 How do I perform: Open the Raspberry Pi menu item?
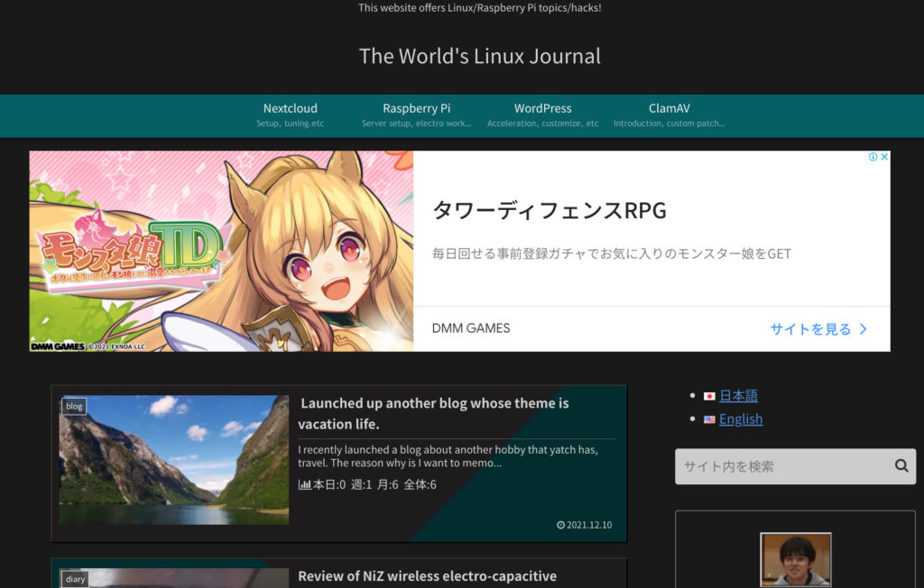point(416,115)
